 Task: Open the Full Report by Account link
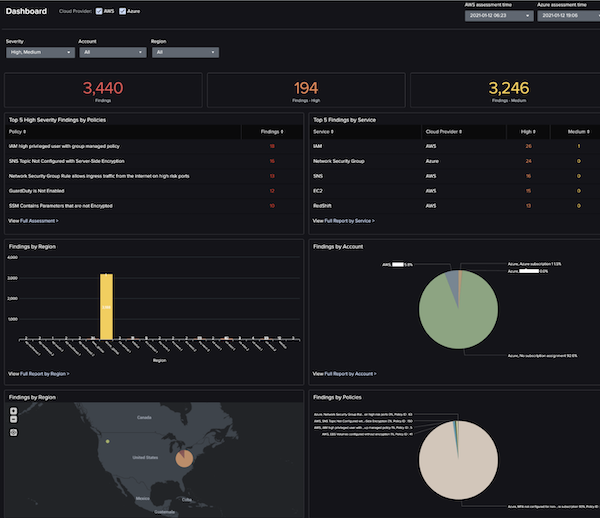pyautogui.click(x=349, y=374)
